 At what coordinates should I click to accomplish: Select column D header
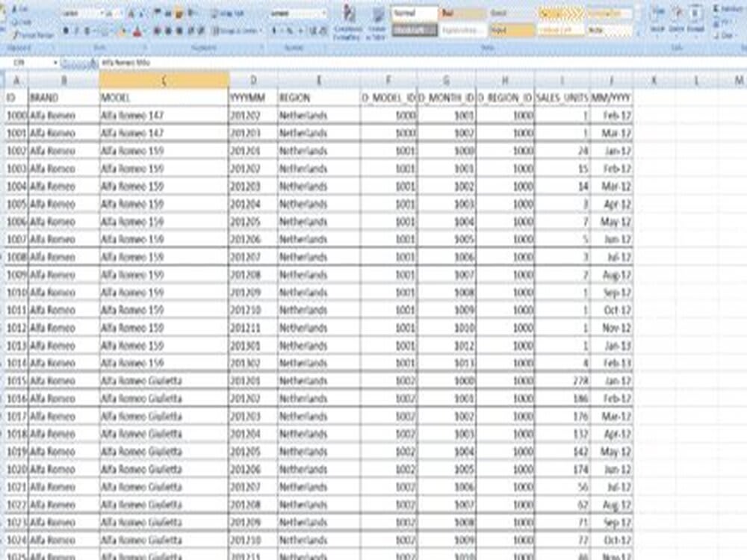253,81
